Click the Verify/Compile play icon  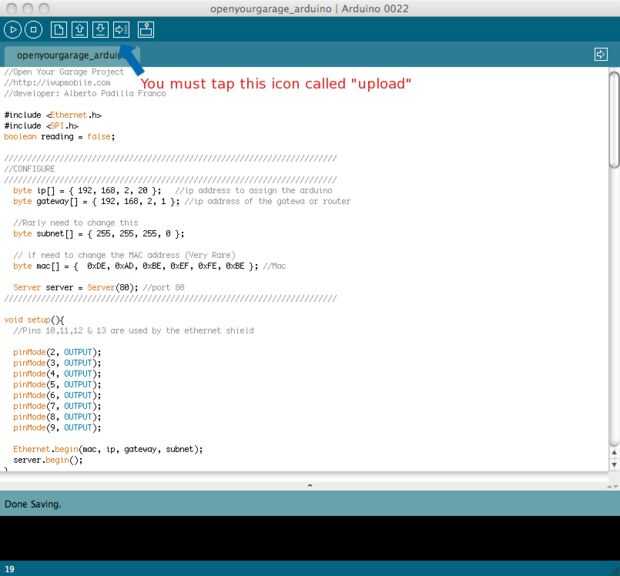tap(13, 30)
